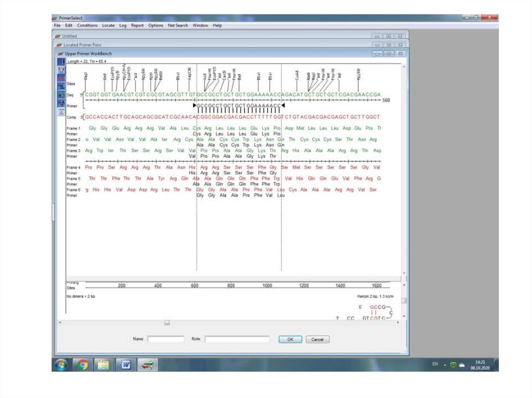Click the 'Frame 4' row label
The width and height of the screenshot is (532, 398).
point(73,168)
